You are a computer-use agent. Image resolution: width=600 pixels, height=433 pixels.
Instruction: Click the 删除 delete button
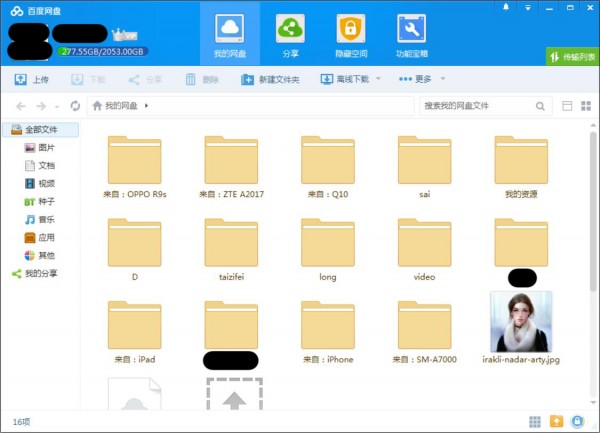(x=202, y=80)
